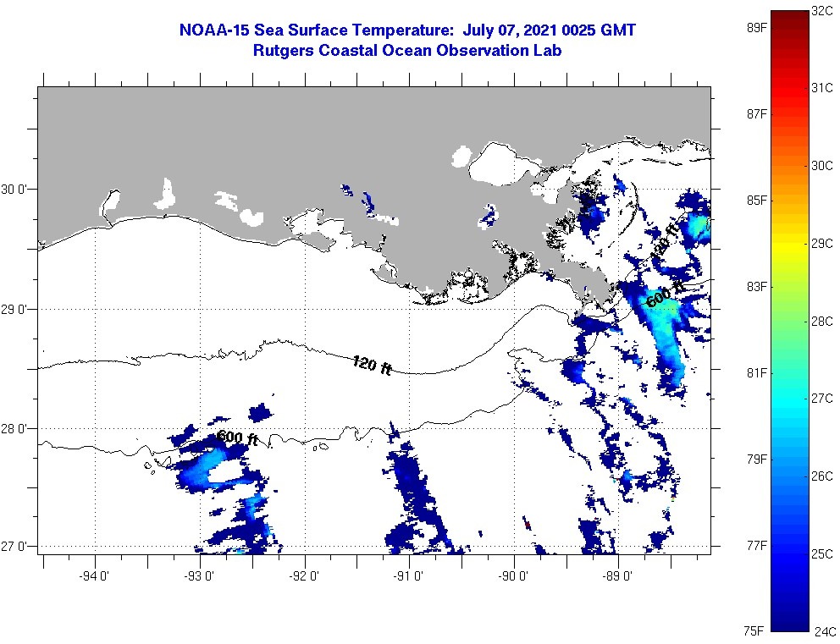This screenshot has height=644, width=840.
Task: Click the 31C colorbar label
Action: click(x=821, y=88)
